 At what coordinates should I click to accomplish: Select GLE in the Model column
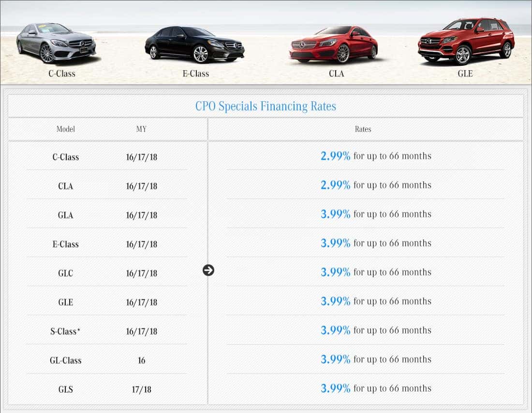tap(65, 302)
